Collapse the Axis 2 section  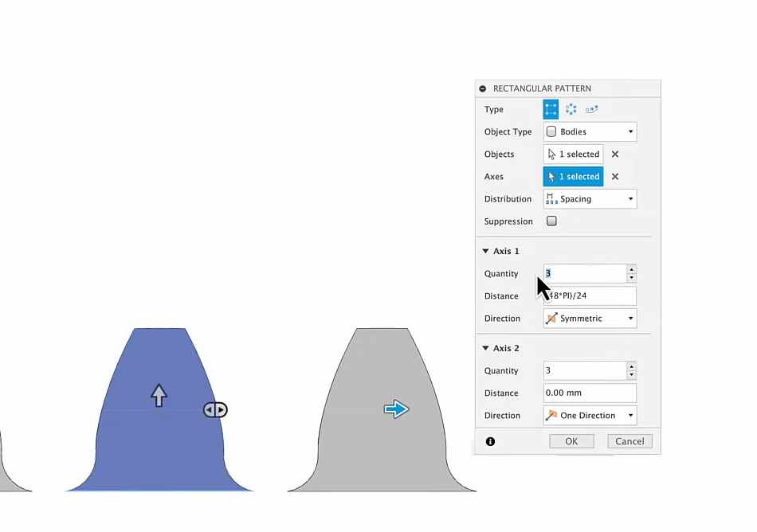pos(486,348)
